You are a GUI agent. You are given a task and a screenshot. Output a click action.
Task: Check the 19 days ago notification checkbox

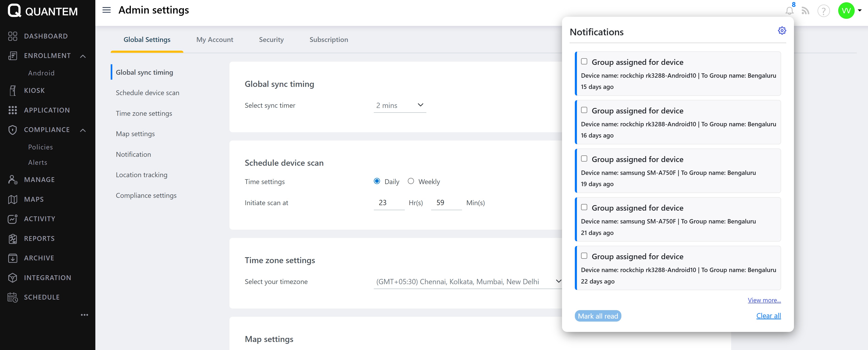point(584,159)
